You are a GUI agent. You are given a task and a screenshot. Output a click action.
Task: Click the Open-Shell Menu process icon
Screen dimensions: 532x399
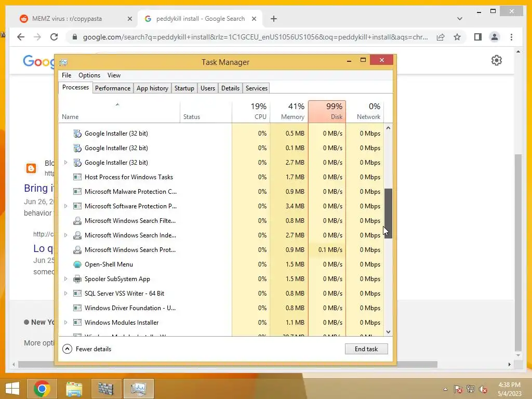coord(77,264)
